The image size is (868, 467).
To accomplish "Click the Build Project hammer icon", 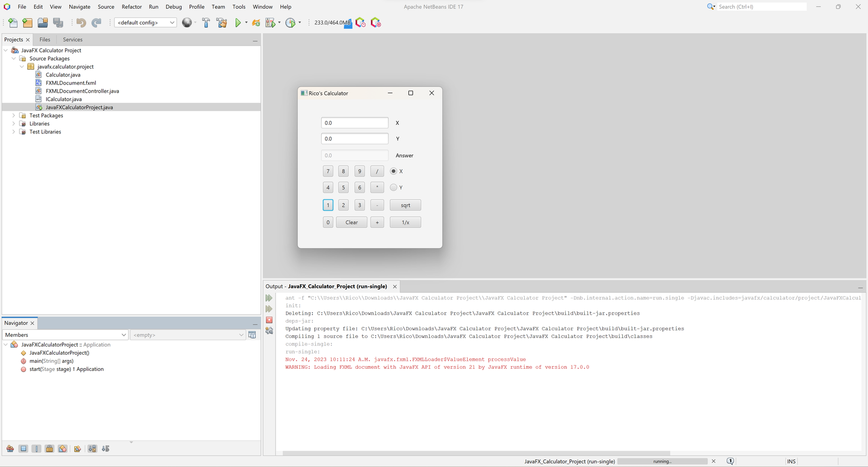I will pyautogui.click(x=206, y=23).
